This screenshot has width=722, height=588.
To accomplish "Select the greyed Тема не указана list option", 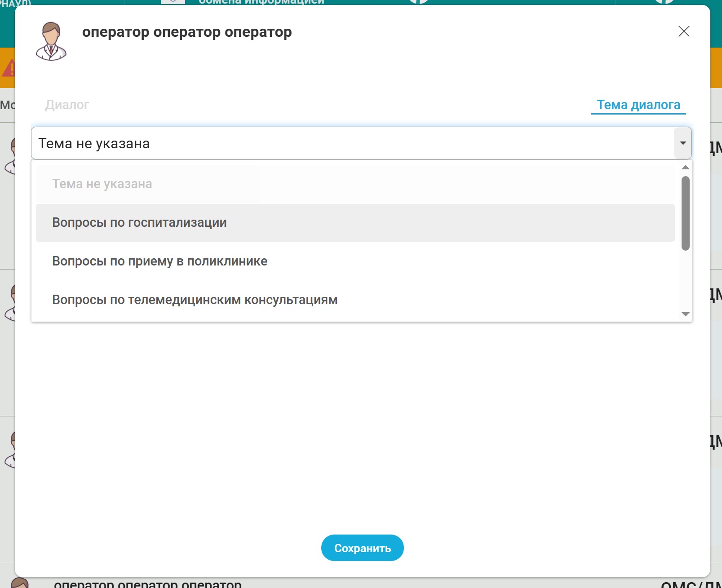I will (102, 184).
